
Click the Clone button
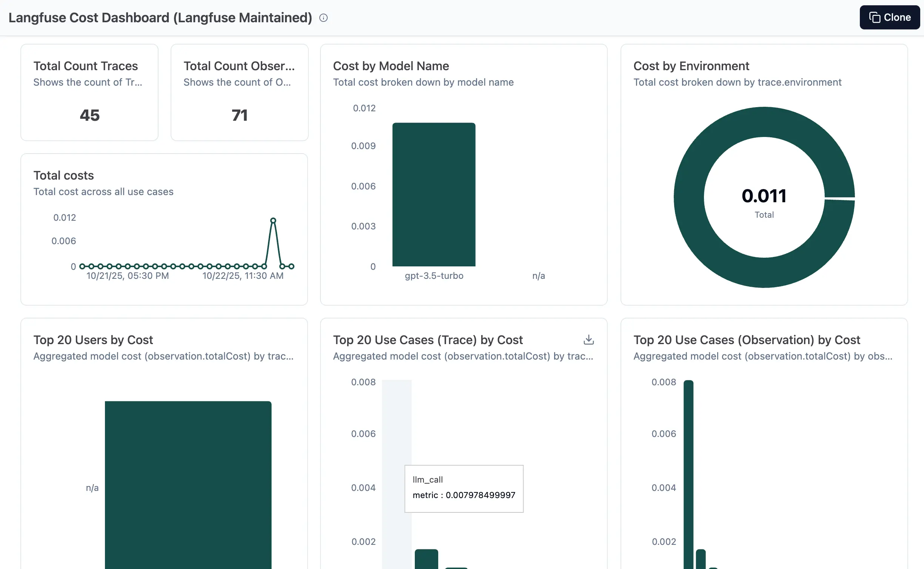coord(890,17)
